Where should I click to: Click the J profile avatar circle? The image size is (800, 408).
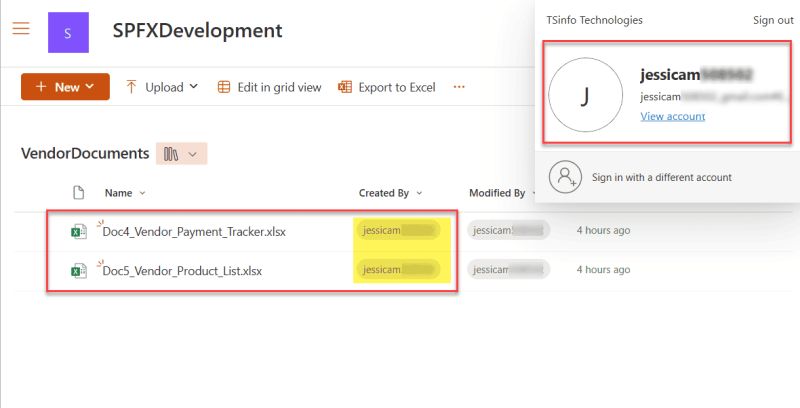point(586,95)
